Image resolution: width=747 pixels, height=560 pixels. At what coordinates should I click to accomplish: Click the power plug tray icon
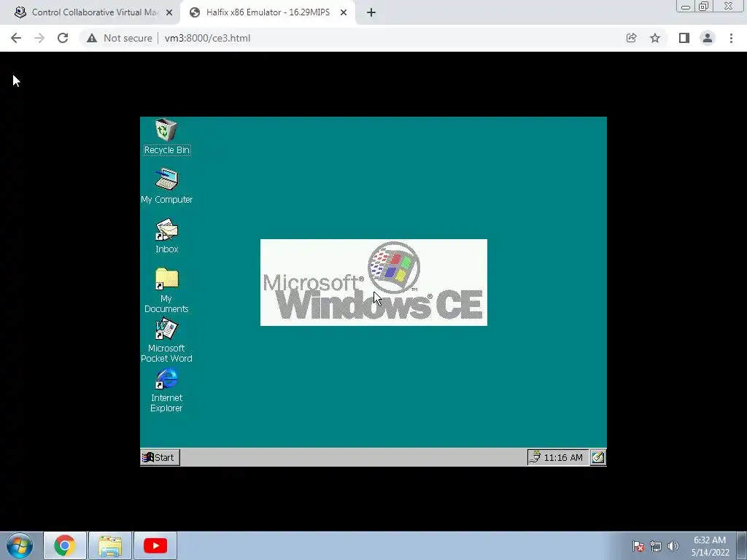pos(535,457)
